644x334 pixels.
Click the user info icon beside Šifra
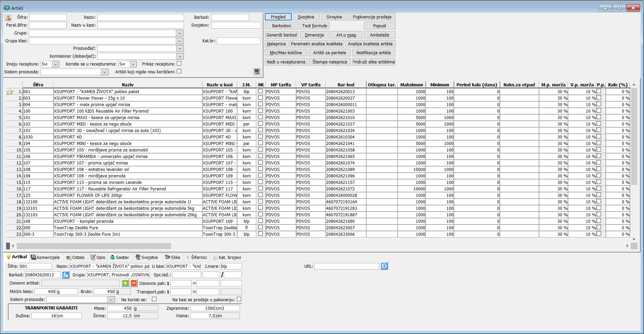8,18
